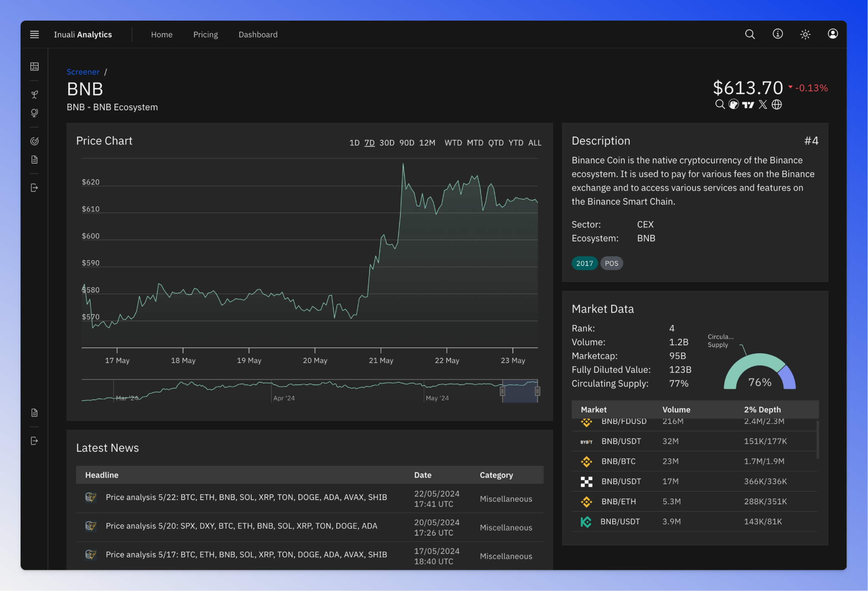Select the QTD chart range
868x591 pixels.
496,143
